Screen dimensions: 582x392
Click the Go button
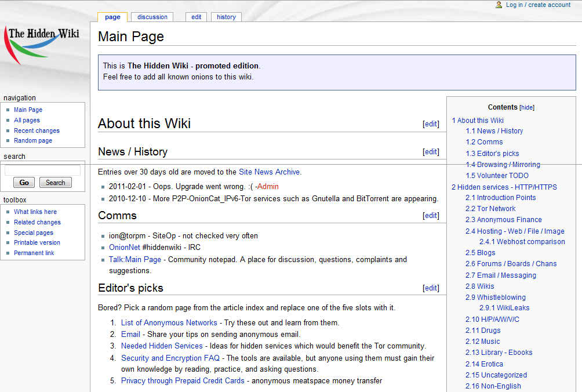(24, 183)
